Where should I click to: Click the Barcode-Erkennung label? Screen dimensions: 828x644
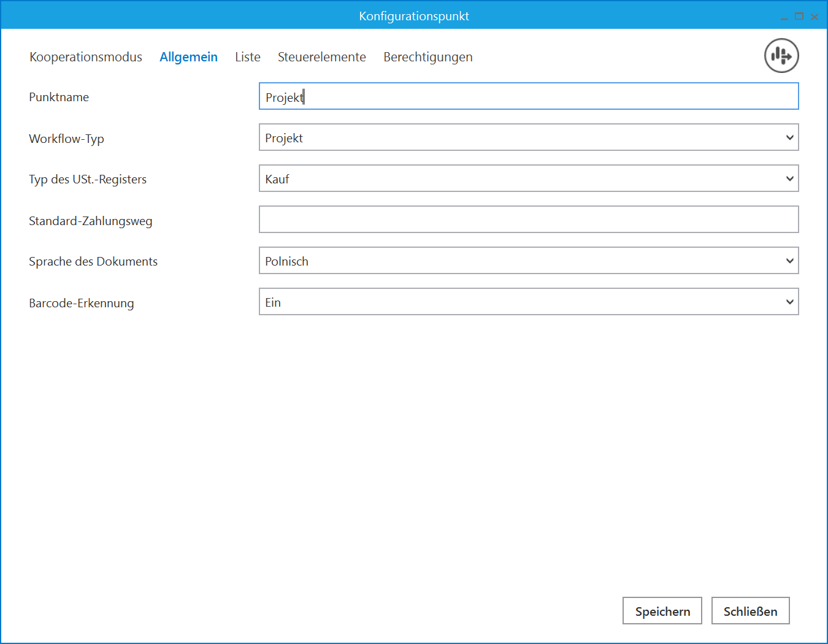81,303
